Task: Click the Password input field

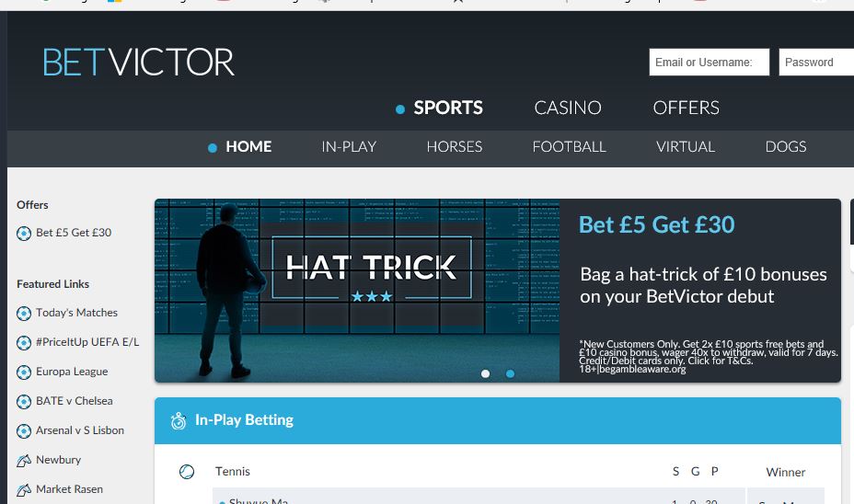Action: 816,62
